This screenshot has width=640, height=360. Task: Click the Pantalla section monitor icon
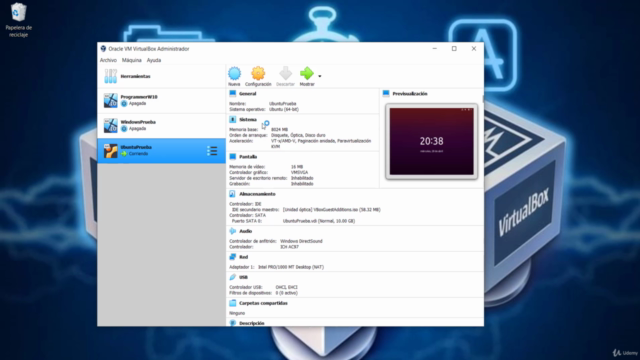[233, 156]
